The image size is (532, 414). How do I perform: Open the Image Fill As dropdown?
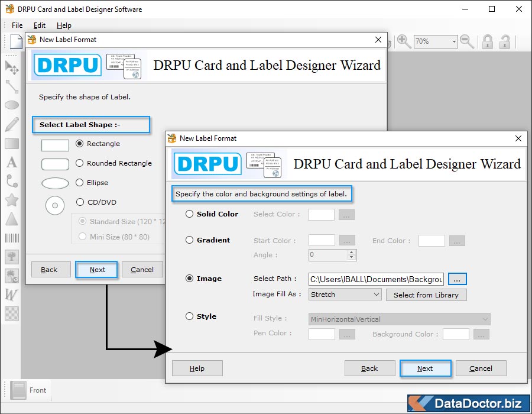(x=345, y=294)
